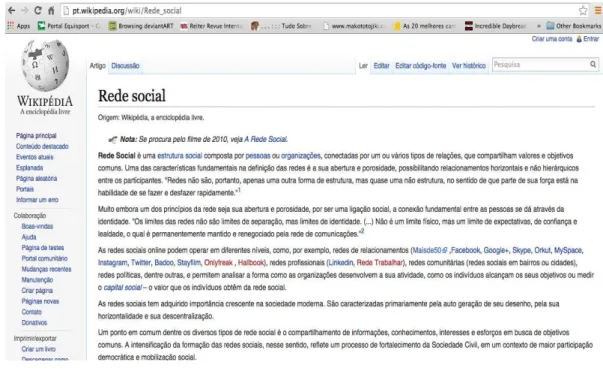
Task: Go back with the browser back arrow
Action: (x=12, y=10)
